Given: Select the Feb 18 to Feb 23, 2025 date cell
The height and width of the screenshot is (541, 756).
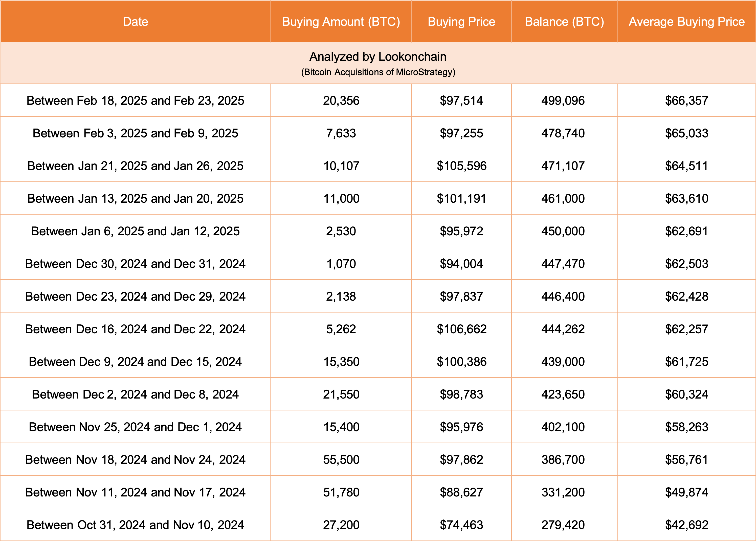Looking at the screenshot, I should click(x=135, y=101).
